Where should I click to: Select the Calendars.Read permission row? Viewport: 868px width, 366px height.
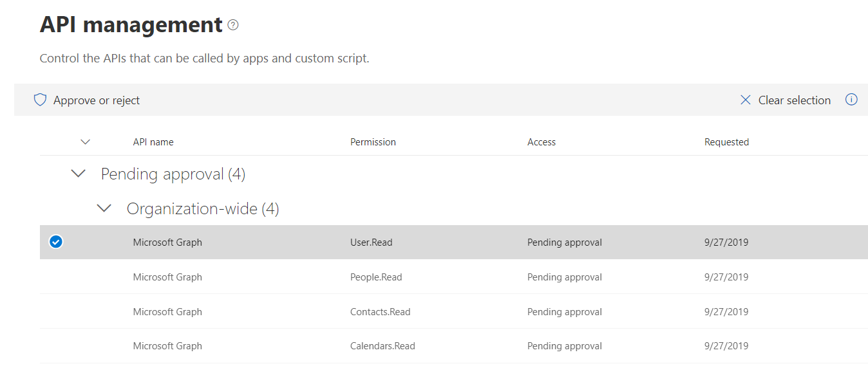[x=382, y=346]
